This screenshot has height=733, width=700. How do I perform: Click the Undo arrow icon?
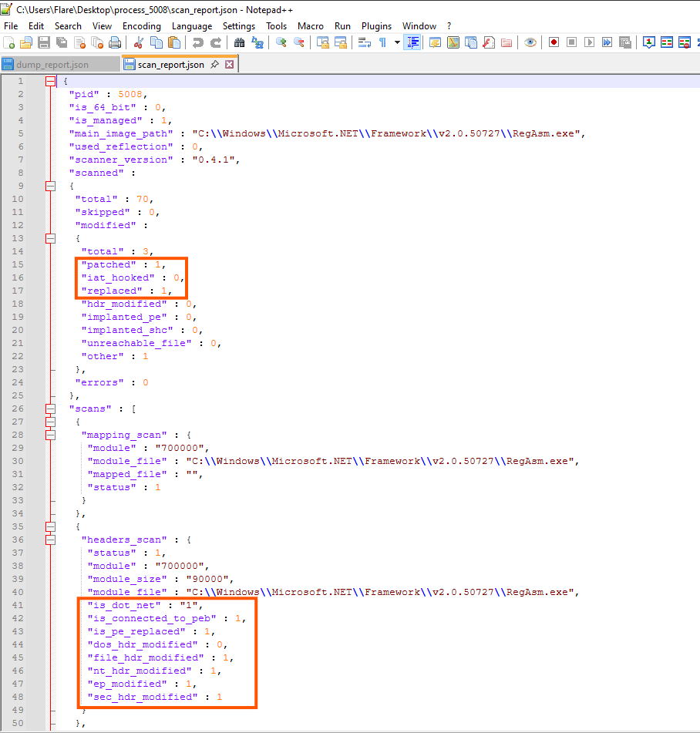198,42
